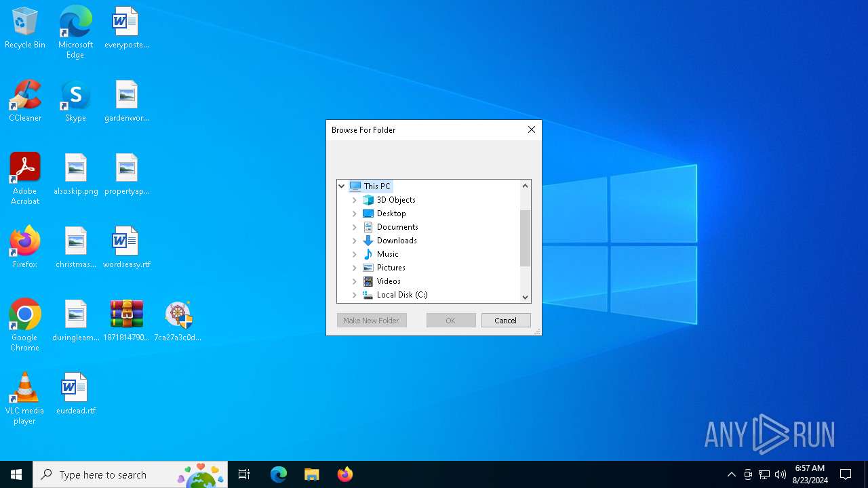Select the 1871814790... WinRAR archive icon
The height and width of the screenshot is (488, 868).
(x=126, y=321)
